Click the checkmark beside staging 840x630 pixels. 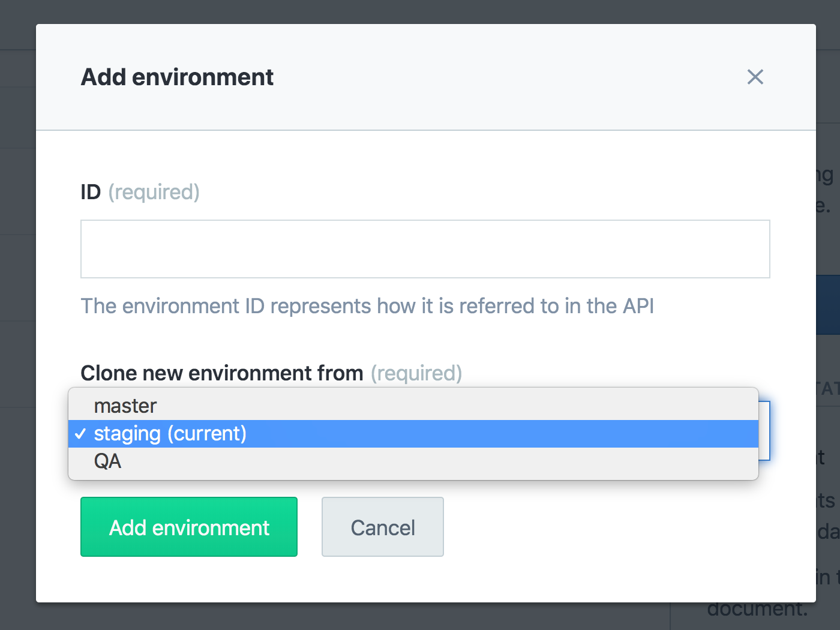click(80, 434)
